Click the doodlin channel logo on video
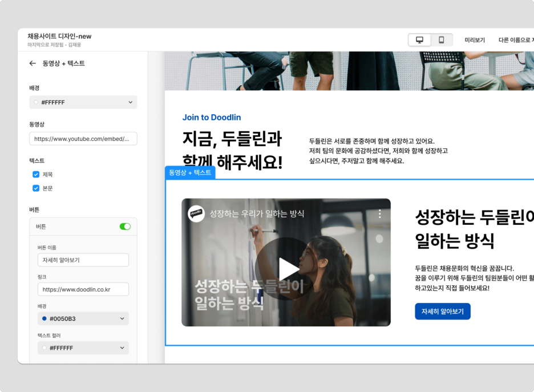Image resolution: width=534 pixels, height=392 pixels. [196, 213]
